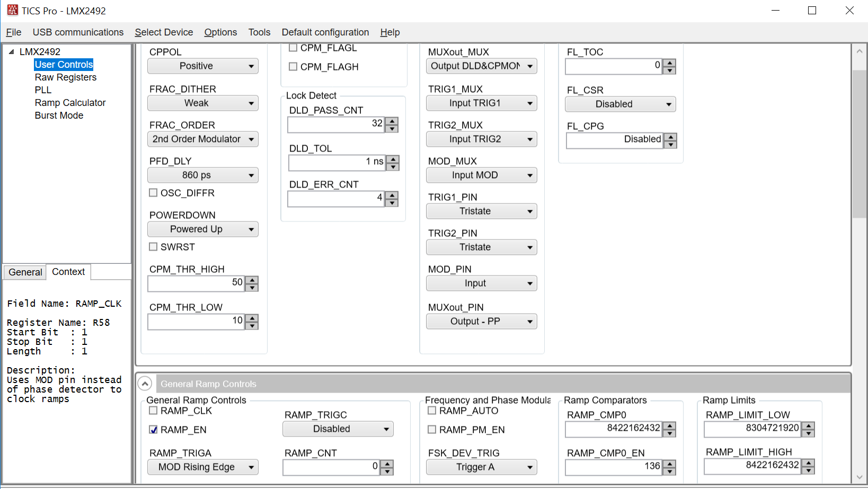Viewport: 868px width, 489px height.
Task: Open the RAMP_TRIGC dropdown
Action: [338, 429]
